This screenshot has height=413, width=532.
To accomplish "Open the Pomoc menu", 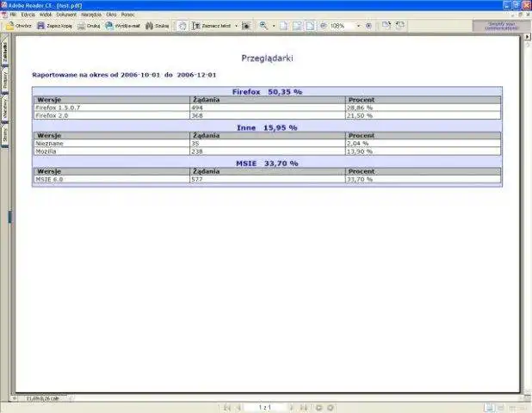I will point(128,15).
